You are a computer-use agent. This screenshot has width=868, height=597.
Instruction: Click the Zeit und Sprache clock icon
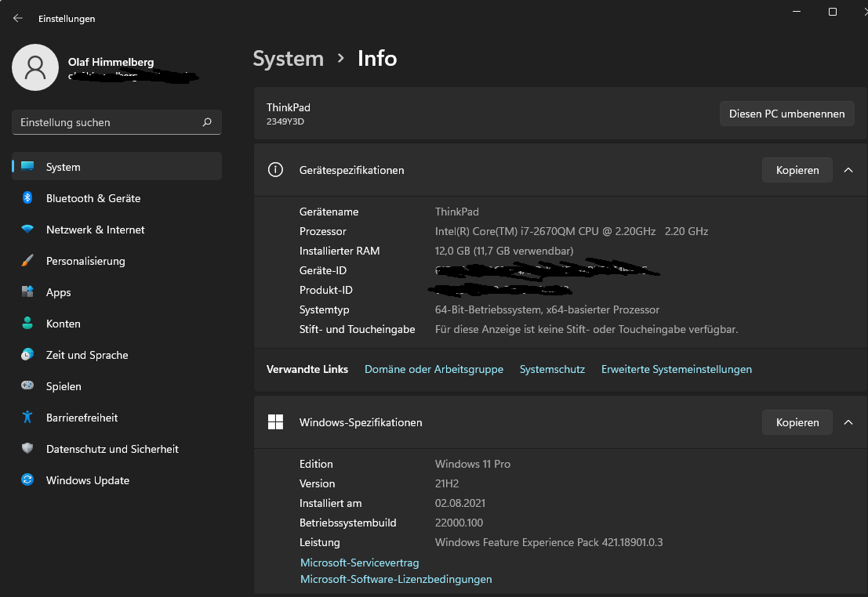[27, 355]
